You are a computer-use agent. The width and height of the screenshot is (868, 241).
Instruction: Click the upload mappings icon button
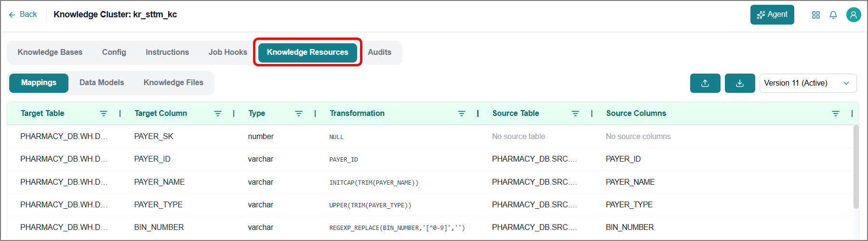pyautogui.click(x=705, y=83)
